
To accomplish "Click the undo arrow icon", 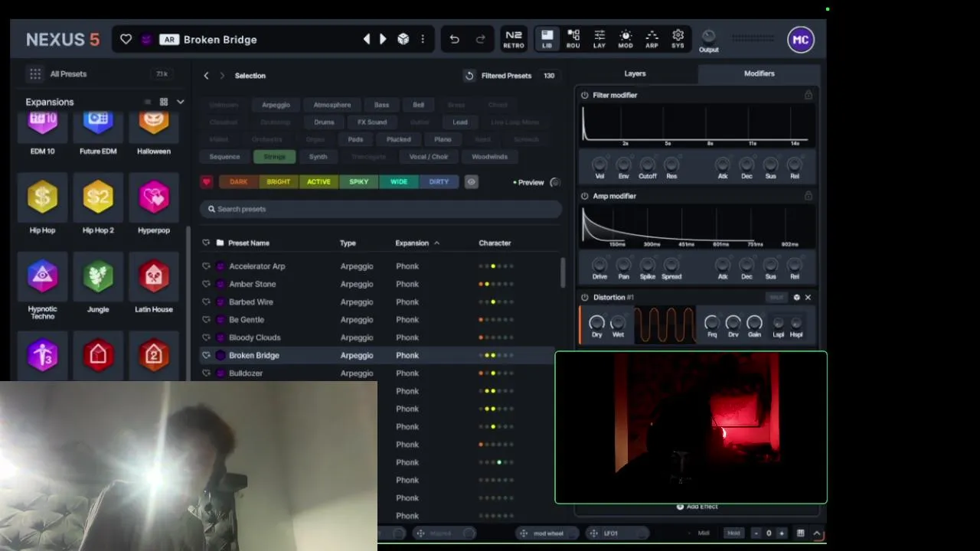I will 454,39.
